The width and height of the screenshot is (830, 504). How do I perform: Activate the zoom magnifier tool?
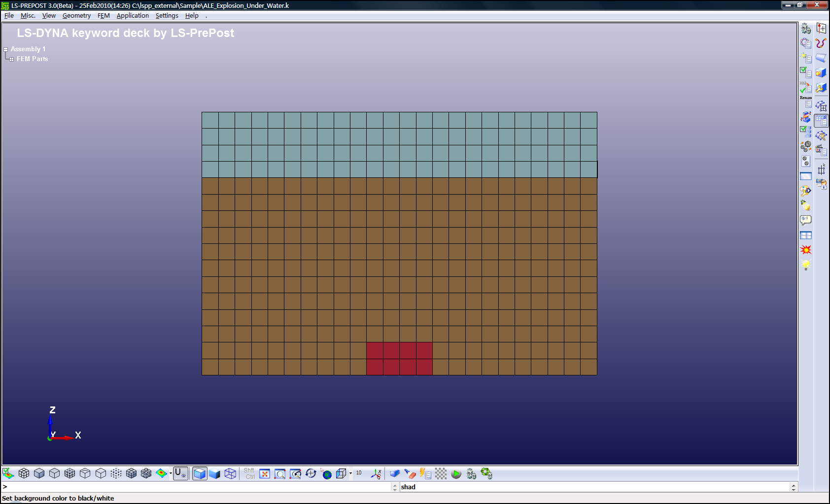click(280, 473)
